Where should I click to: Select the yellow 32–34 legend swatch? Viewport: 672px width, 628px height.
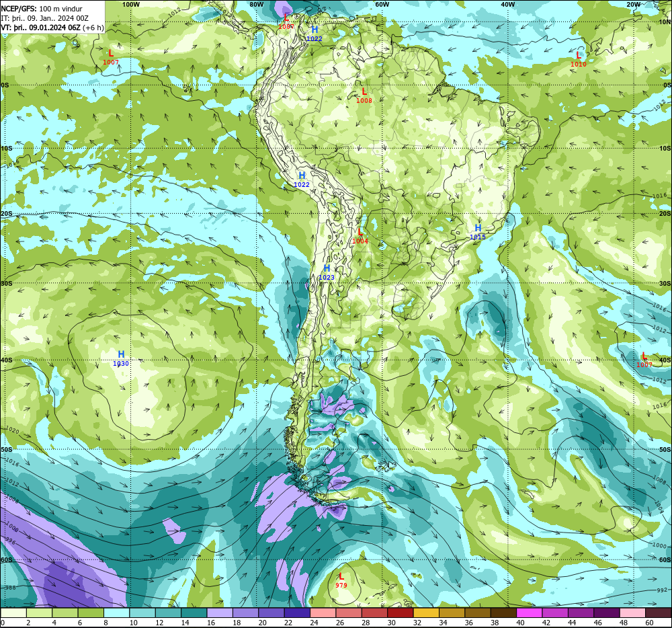(426, 613)
